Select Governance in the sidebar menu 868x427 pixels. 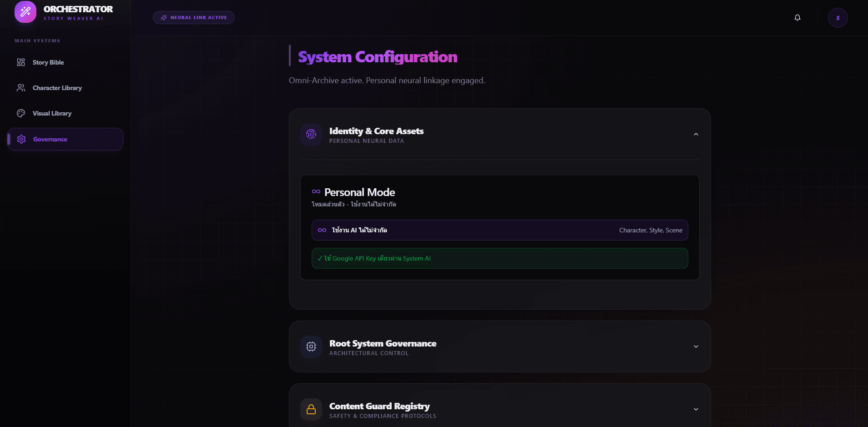[50, 139]
